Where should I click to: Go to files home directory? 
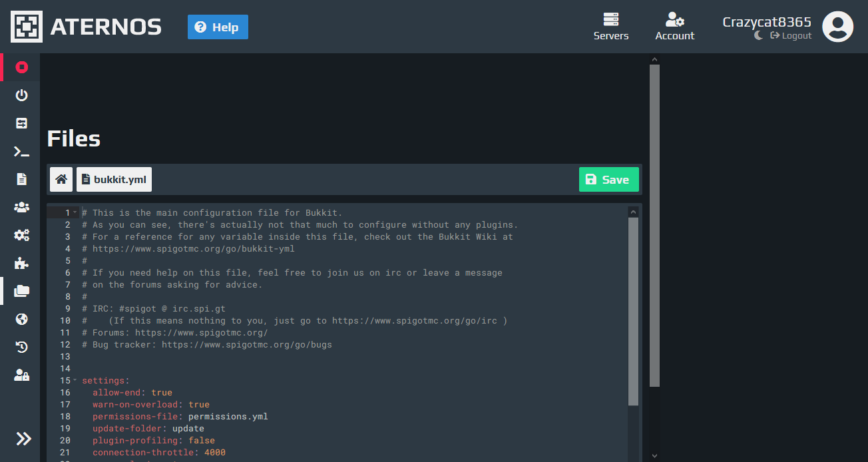click(x=61, y=179)
